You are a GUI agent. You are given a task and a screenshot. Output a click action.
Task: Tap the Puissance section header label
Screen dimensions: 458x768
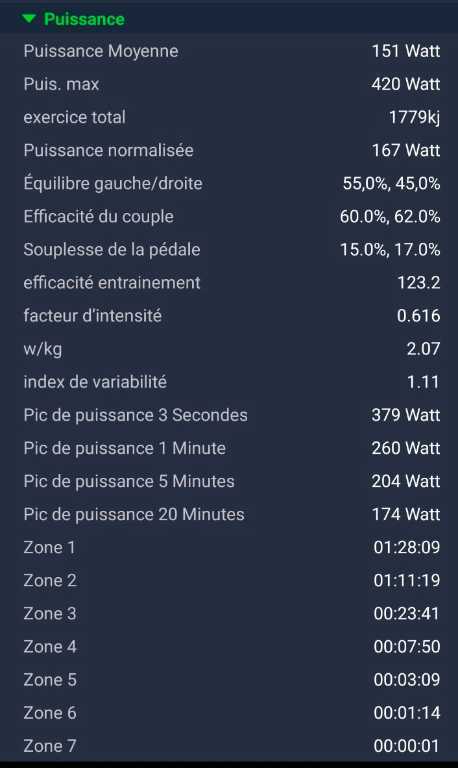click(x=84, y=19)
